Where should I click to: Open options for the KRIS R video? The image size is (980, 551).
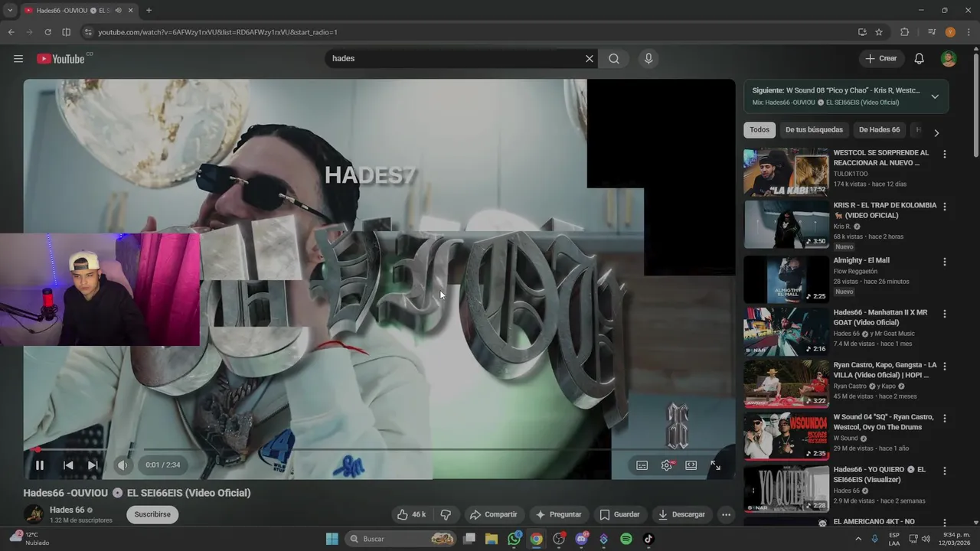[944, 207]
